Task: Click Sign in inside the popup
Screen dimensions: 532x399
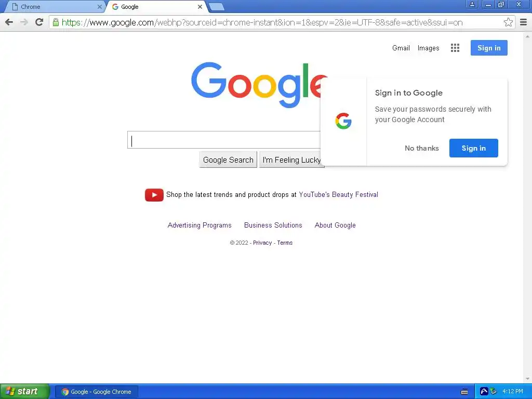Action: click(474, 148)
